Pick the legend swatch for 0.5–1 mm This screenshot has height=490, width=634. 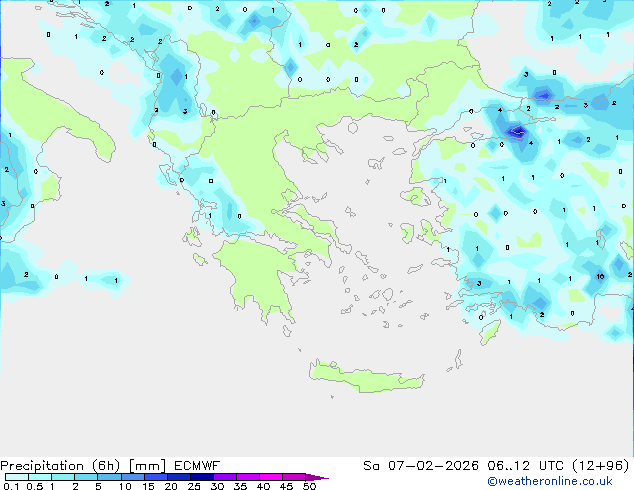[x=40, y=477]
